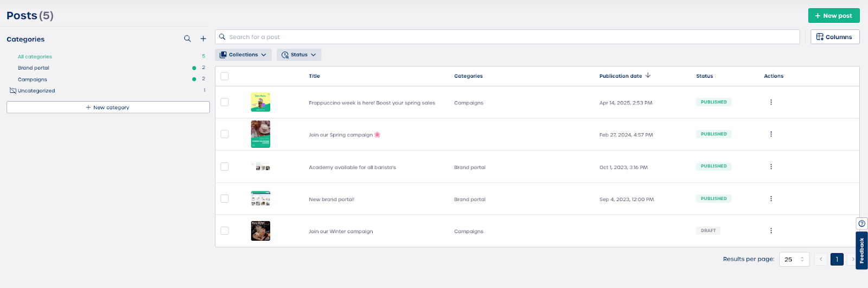This screenshot has width=868, height=288.
Task: Select checkbox for Join our Winter campaign row
Action: pyautogui.click(x=225, y=231)
